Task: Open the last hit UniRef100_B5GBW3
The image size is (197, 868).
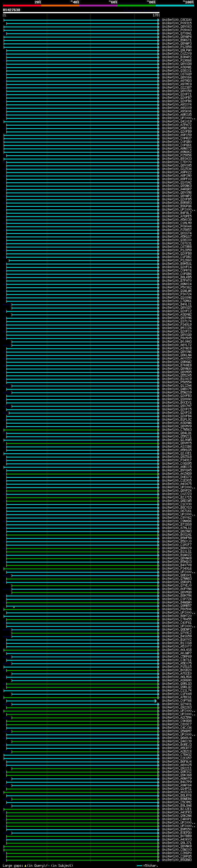Action: coord(177,860)
